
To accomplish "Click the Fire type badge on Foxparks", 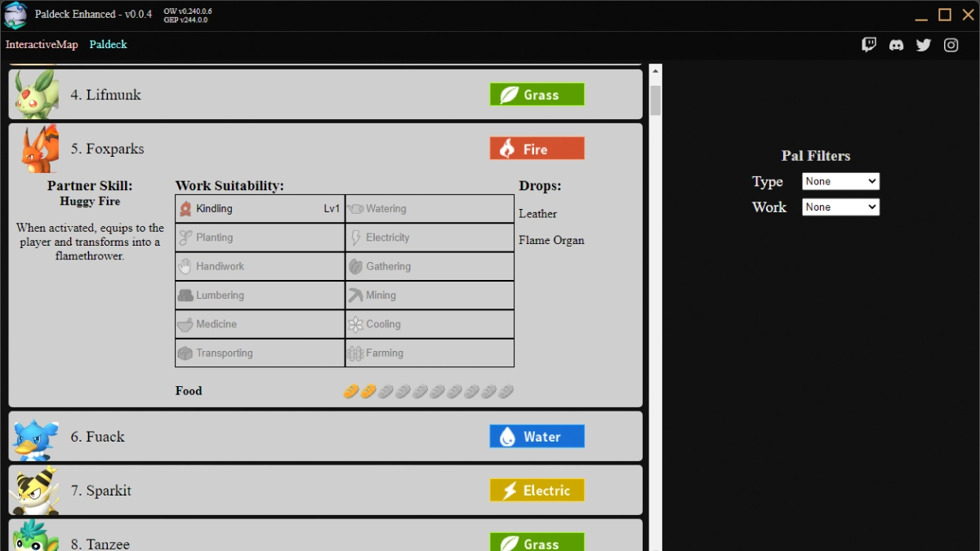I will (x=537, y=148).
